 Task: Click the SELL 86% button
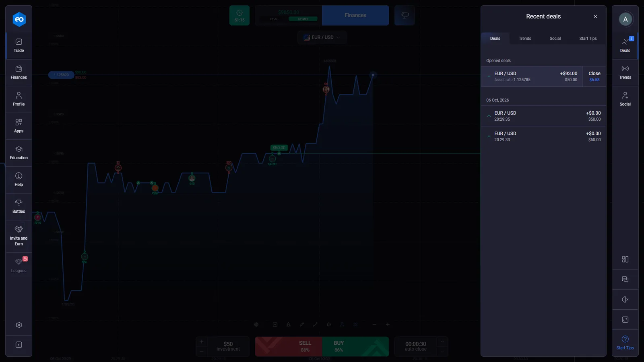(289, 346)
